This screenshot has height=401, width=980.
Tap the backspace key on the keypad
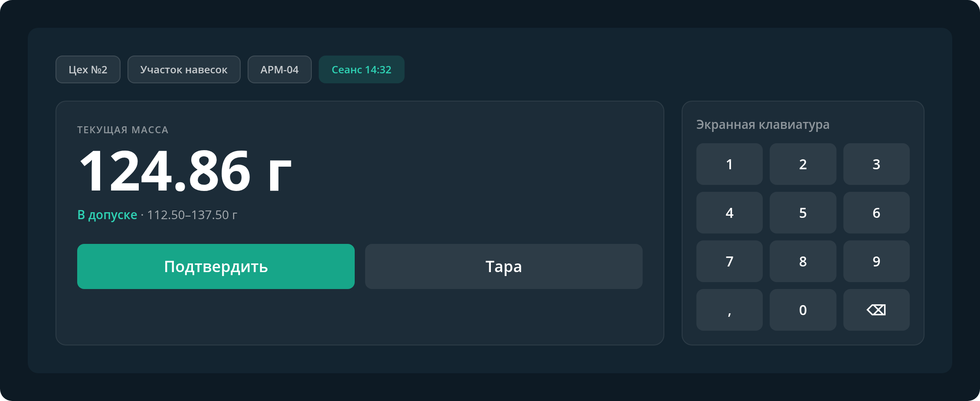pos(876,310)
